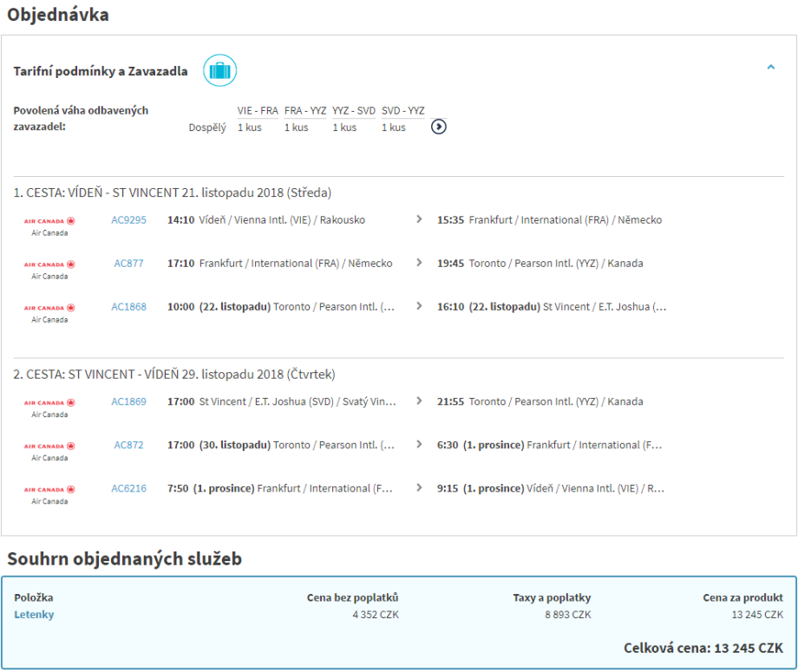This screenshot has height=672, width=798.
Task: Click Air Canada logo for flight AC9295
Action: click(49, 221)
